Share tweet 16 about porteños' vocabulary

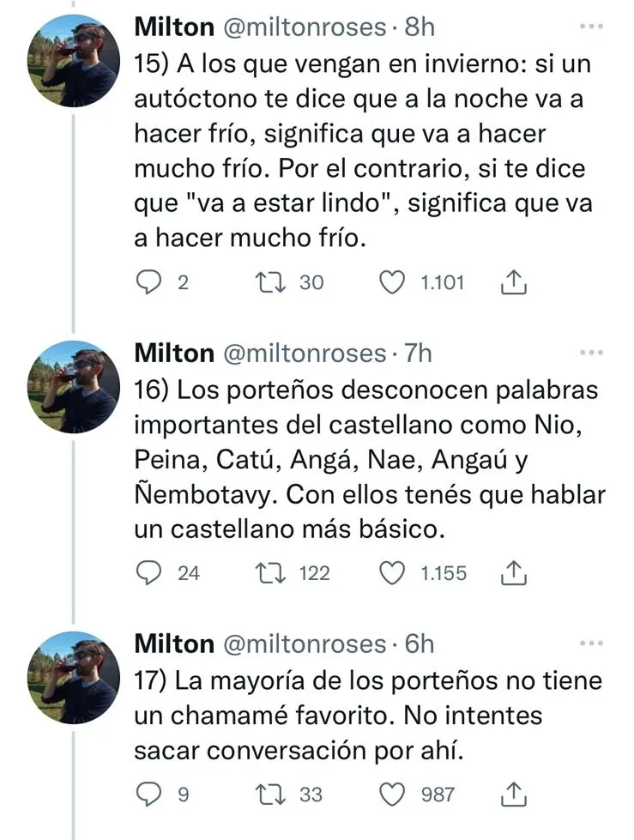coord(512,572)
